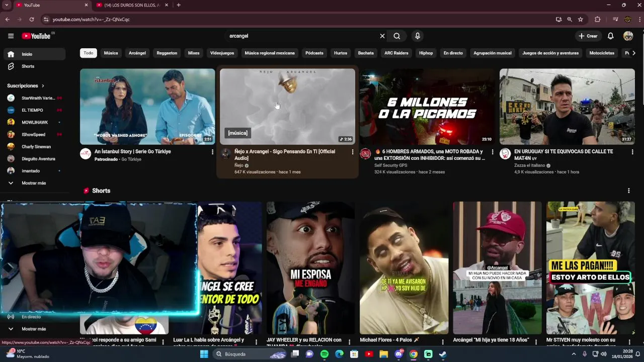Open YouTube notifications bell
The width and height of the screenshot is (644, 362).
pos(610,36)
